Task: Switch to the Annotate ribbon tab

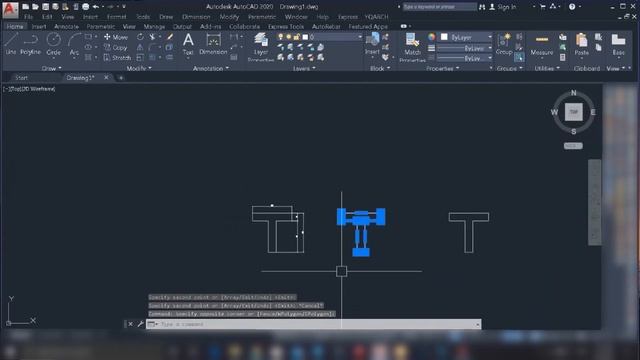Action: 66,27
